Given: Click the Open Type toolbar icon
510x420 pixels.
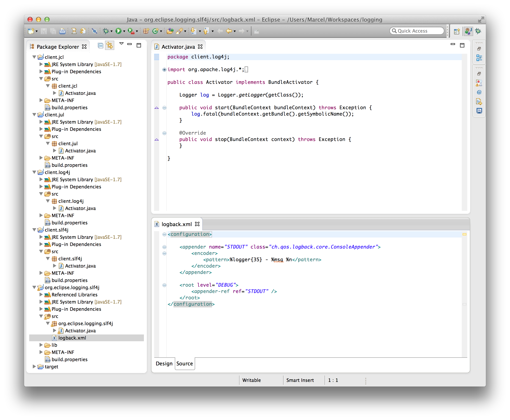Looking at the screenshot, I should 170,31.
